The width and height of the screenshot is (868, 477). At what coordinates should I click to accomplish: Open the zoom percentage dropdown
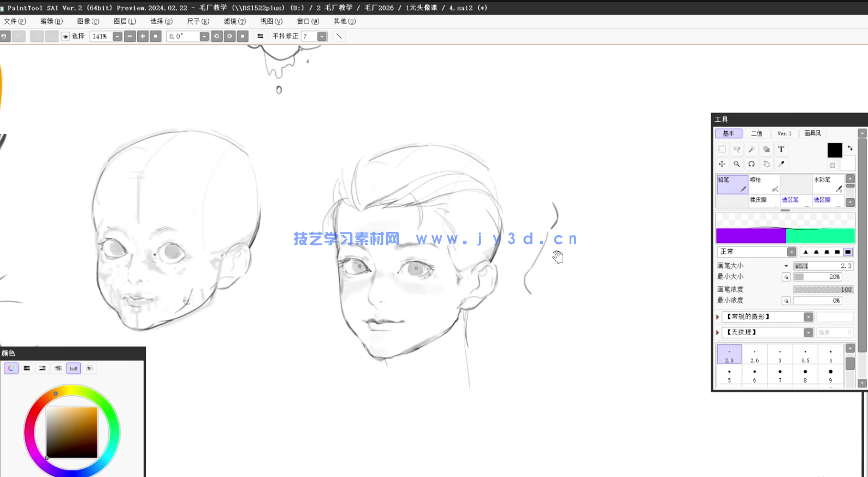(x=117, y=37)
